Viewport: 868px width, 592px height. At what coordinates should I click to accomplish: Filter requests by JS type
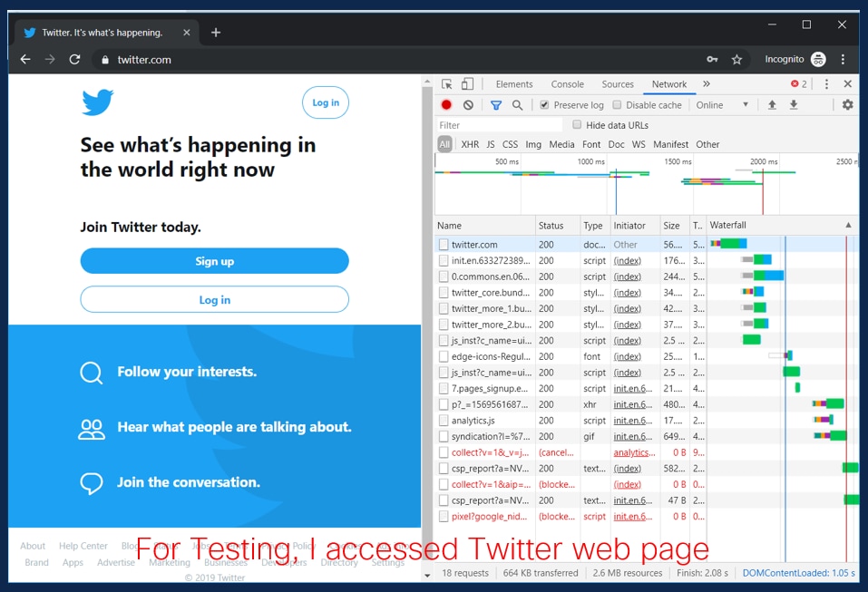[491, 144]
